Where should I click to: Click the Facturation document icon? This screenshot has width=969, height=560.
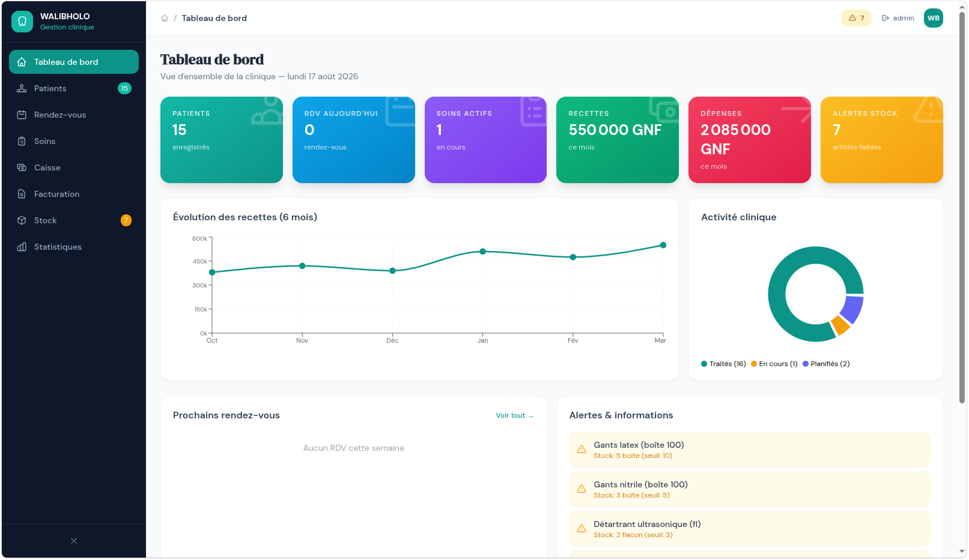point(22,194)
